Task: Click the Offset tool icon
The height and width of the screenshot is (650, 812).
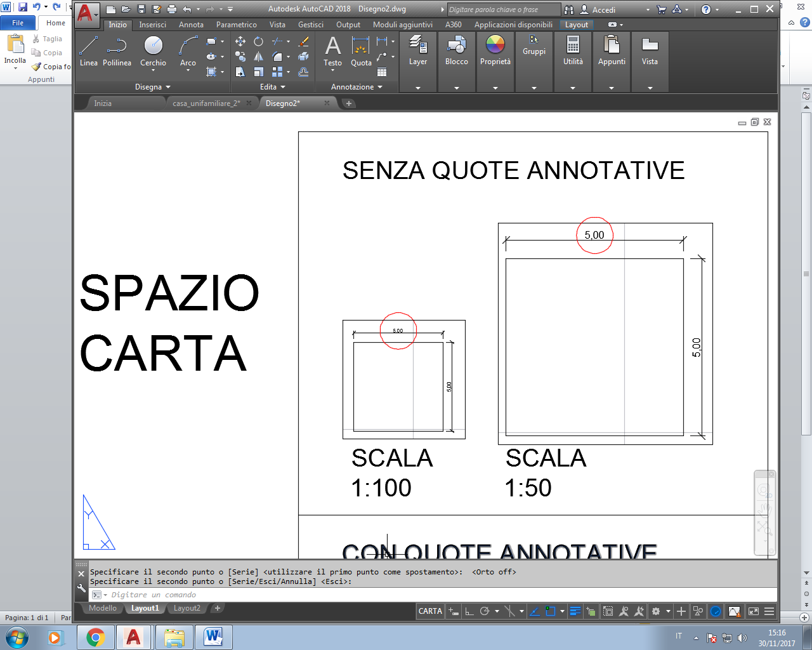Action: [303, 72]
